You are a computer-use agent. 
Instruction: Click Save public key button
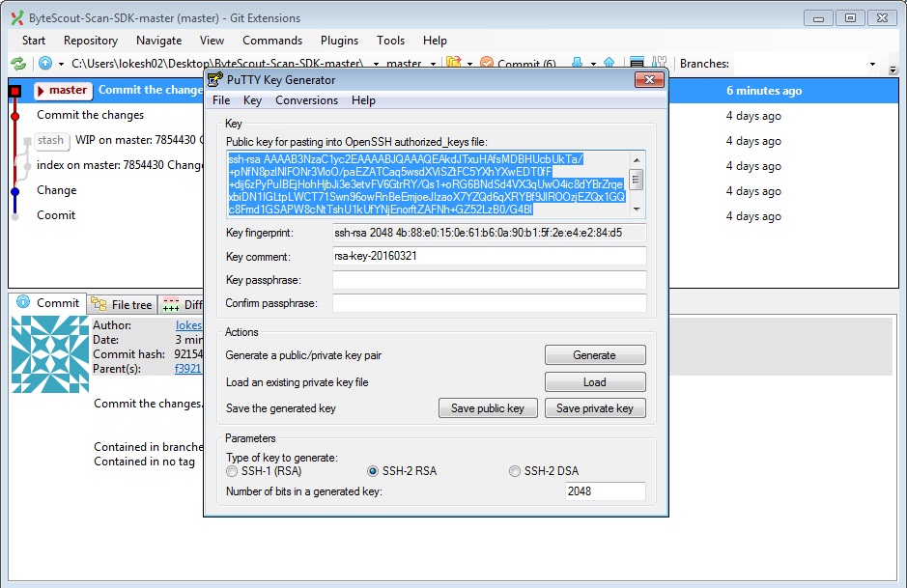point(488,408)
